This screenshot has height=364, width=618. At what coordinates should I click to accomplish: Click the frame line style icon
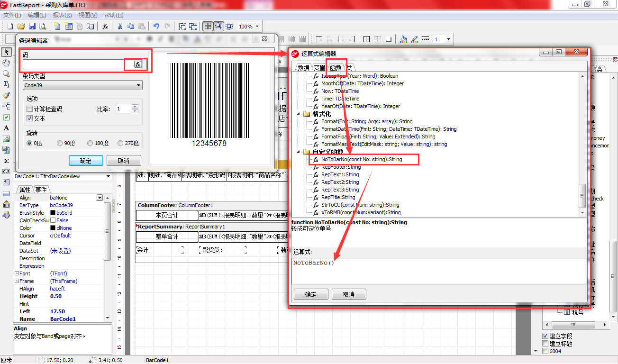point(425,39)
